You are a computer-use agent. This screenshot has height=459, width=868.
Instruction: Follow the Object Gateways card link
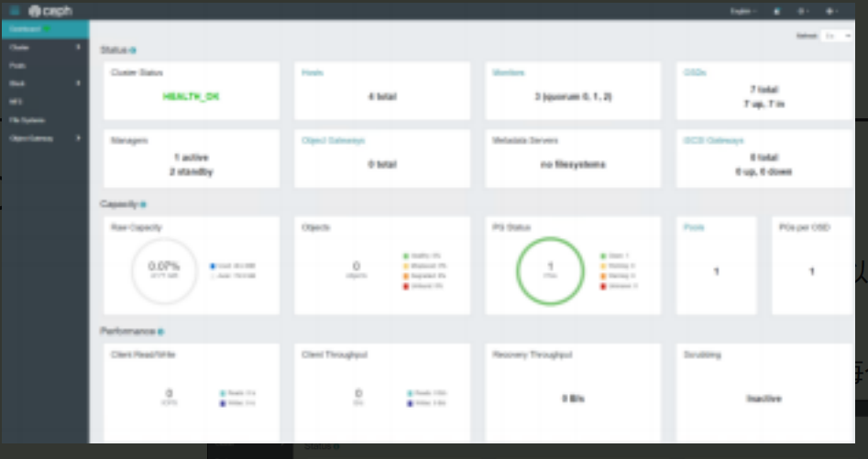point(334,140)
